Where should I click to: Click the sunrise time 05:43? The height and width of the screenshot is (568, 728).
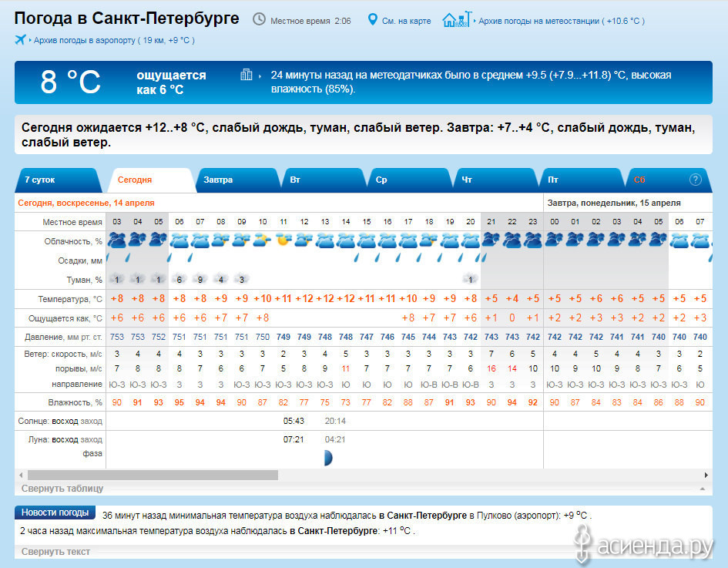[294, 421]
